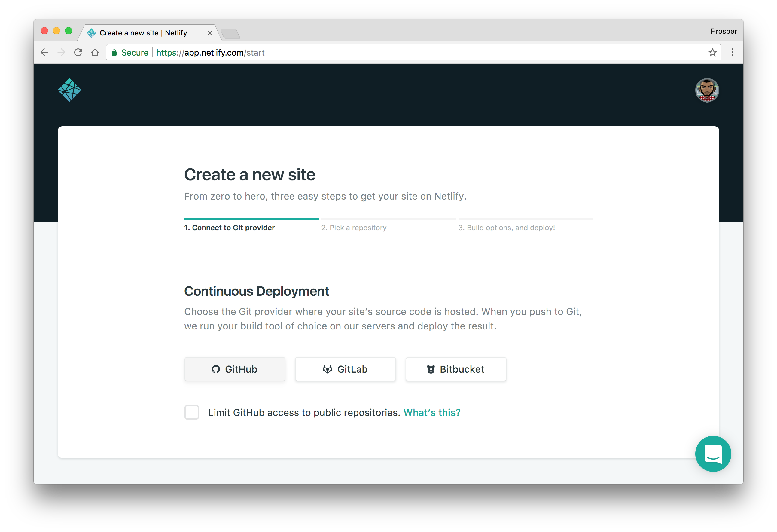Click the address bar URL field
The width and height of the screenshot is (777, 532).
(x=401, y=53)
